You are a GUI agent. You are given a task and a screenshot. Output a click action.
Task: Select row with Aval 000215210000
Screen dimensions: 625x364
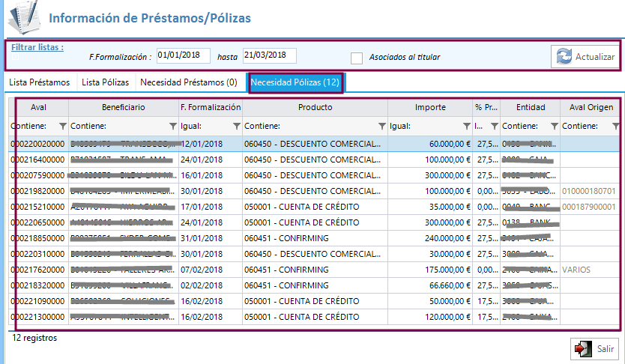coord(314,207)
